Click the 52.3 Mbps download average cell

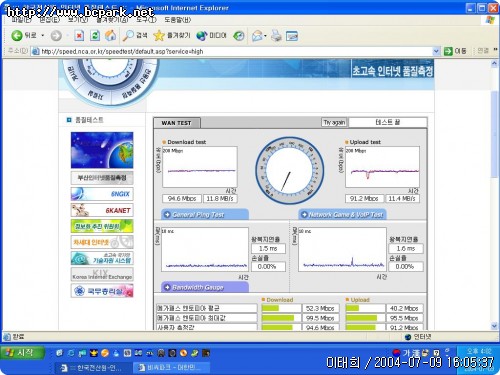coord(320,308)
